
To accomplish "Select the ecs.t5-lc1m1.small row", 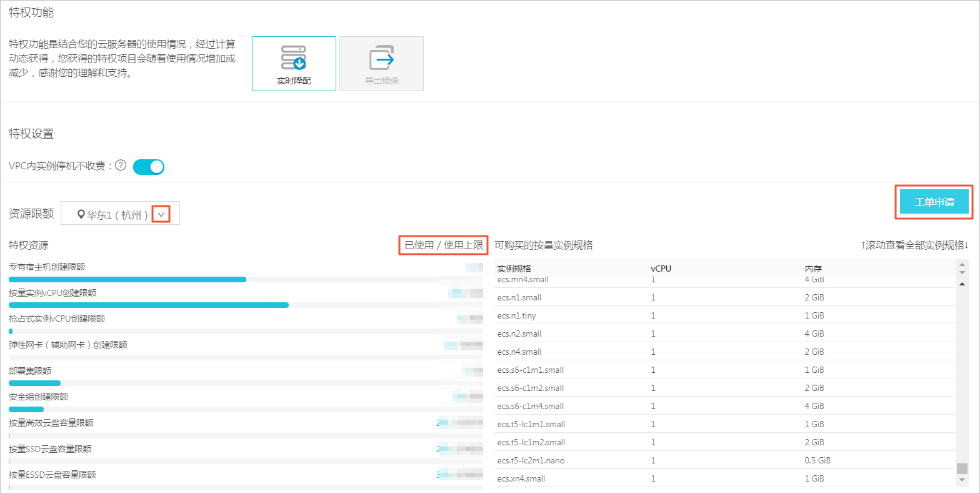I will point(725,424).
